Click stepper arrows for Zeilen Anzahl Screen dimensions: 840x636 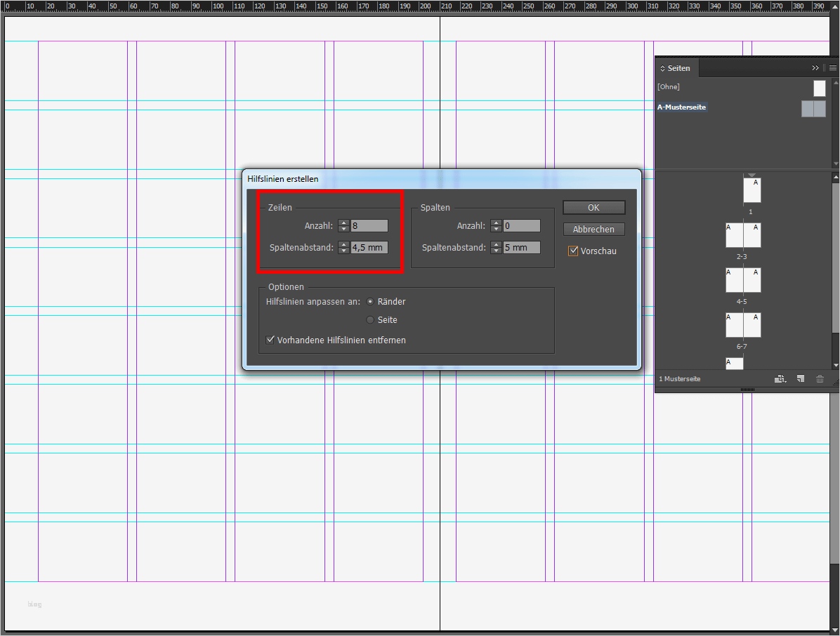(x=343, y=226)
